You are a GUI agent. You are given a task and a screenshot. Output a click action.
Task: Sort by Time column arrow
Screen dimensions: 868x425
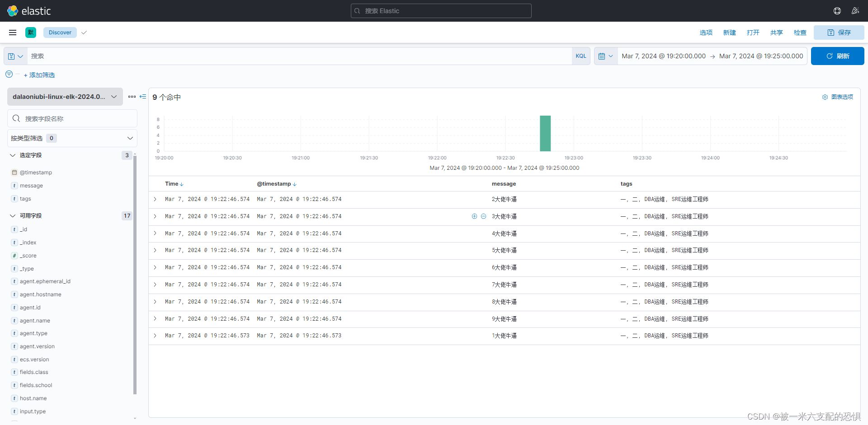point(182,184)
